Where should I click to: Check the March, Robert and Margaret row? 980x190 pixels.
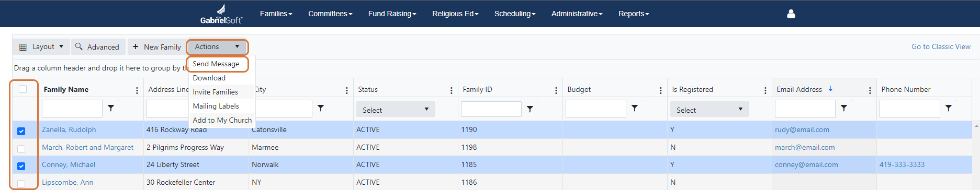21,149
